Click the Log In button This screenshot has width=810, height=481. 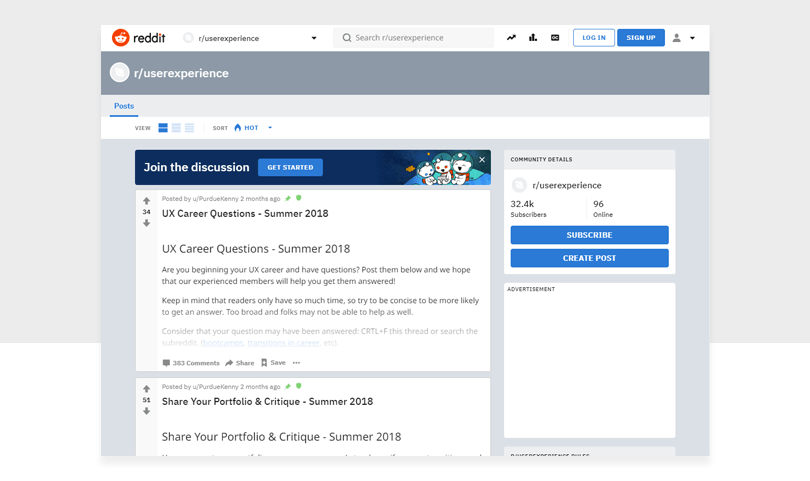coord(594,38)
